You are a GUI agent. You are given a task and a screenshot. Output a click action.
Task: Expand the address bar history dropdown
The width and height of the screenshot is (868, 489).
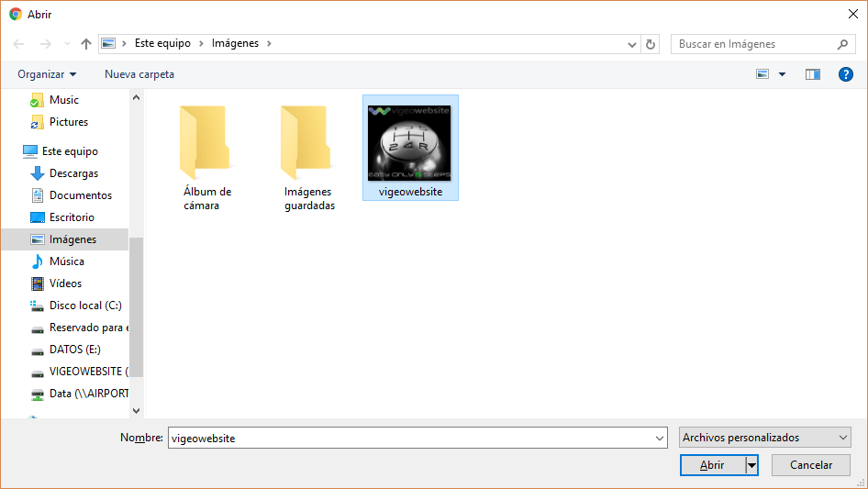click(x=631, y=44)
